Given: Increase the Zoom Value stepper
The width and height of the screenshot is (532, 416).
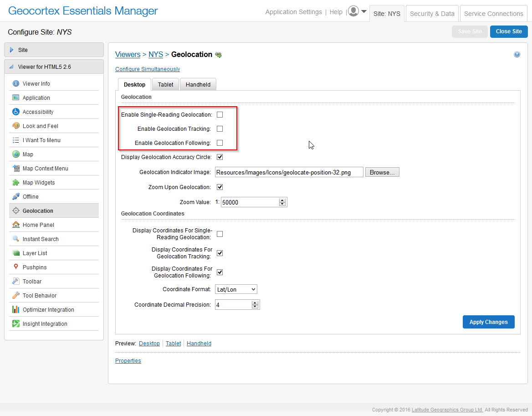Looking at the screenshot, I should click(282, 200).
